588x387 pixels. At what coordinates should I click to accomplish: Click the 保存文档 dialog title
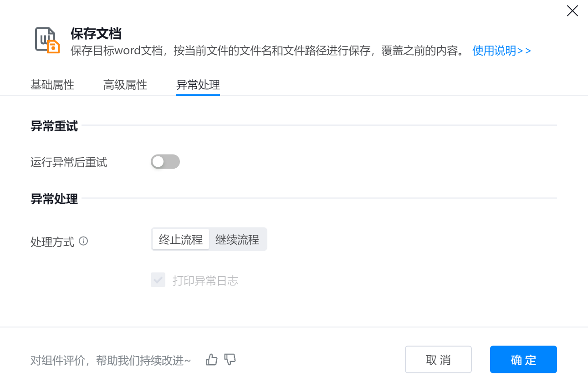(96, 33)
